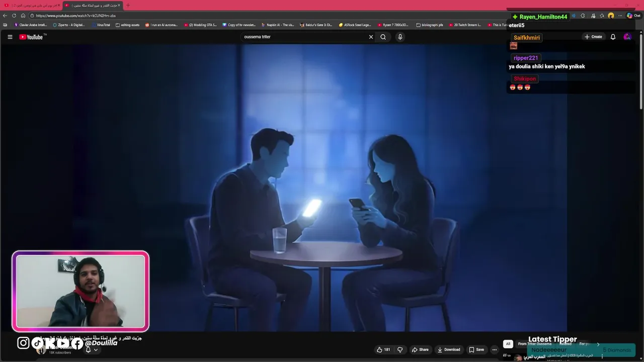Image resolution: width=644 pixels, height=362 pixels.
Task: Open '20 Twitch Stream L...' bookmark
Action: coord(465,25)
